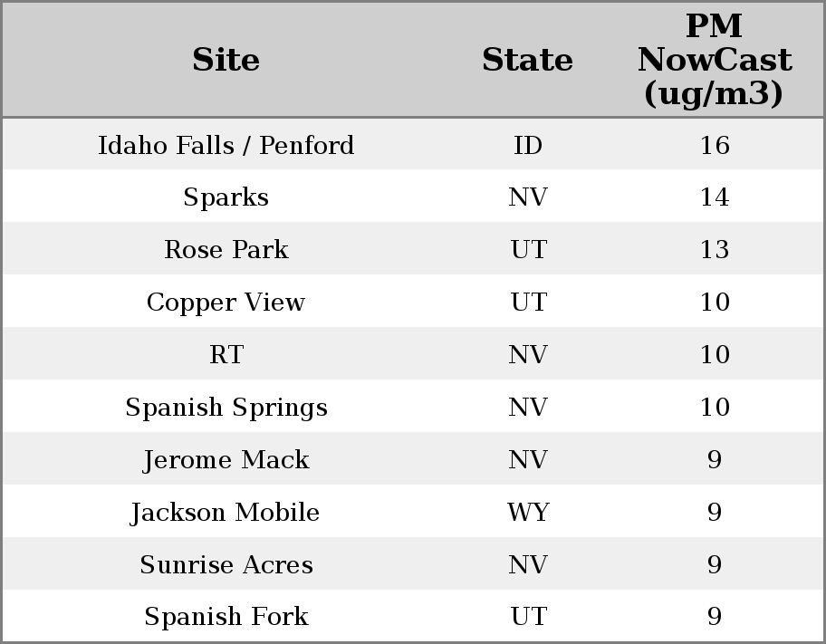Select the Spanish Springs site name
This screenshot has width=826, height=644.
[x=226, y=408]
